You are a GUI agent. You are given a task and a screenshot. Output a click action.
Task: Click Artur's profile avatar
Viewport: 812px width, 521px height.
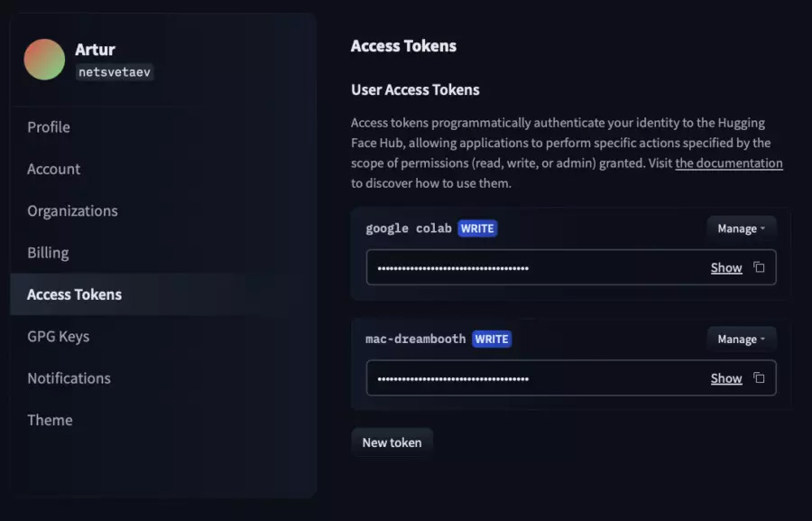pyautogui.click(x=44, y=60)
